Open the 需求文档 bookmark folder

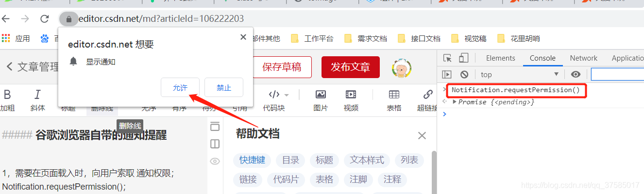tap(365, 38)
